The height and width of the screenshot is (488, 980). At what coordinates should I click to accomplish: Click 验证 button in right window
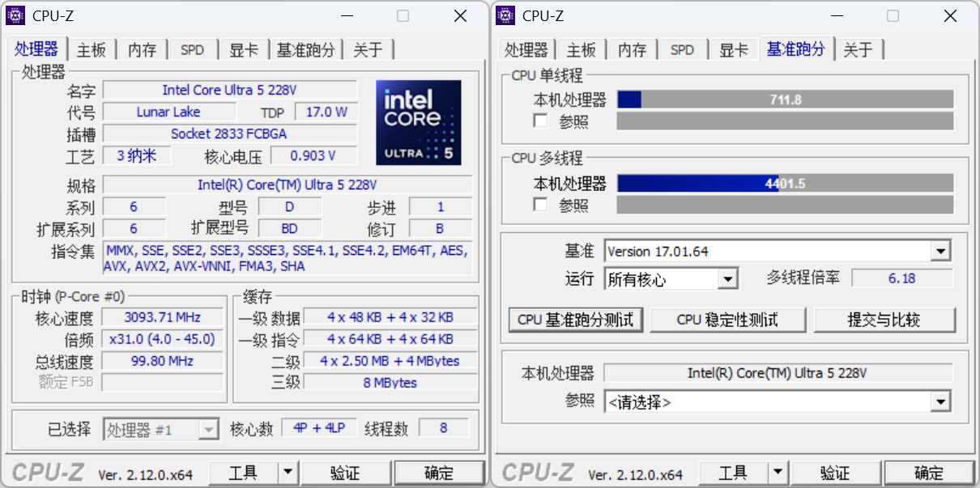coord(835,473)
